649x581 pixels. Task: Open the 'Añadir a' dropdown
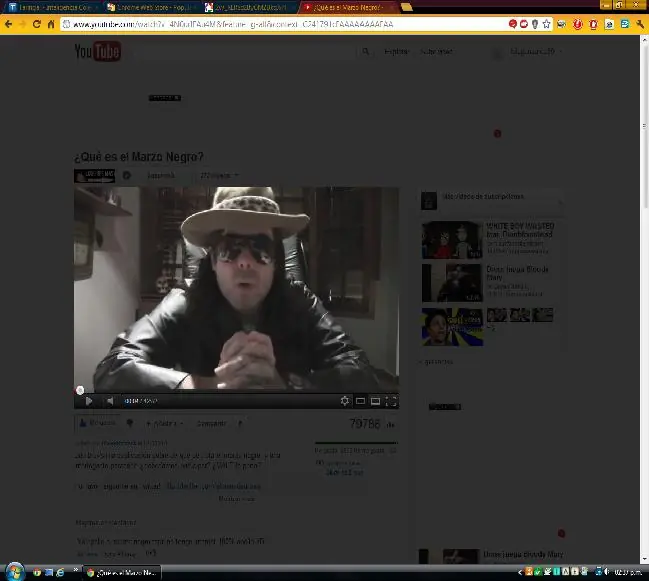point(164,423)
